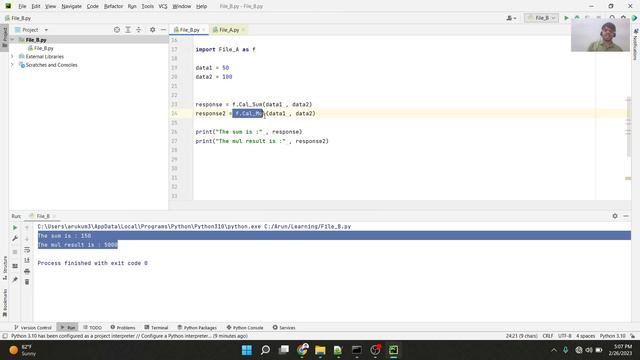Restore layout icon in Run panel sidebar

click(15, 266)
